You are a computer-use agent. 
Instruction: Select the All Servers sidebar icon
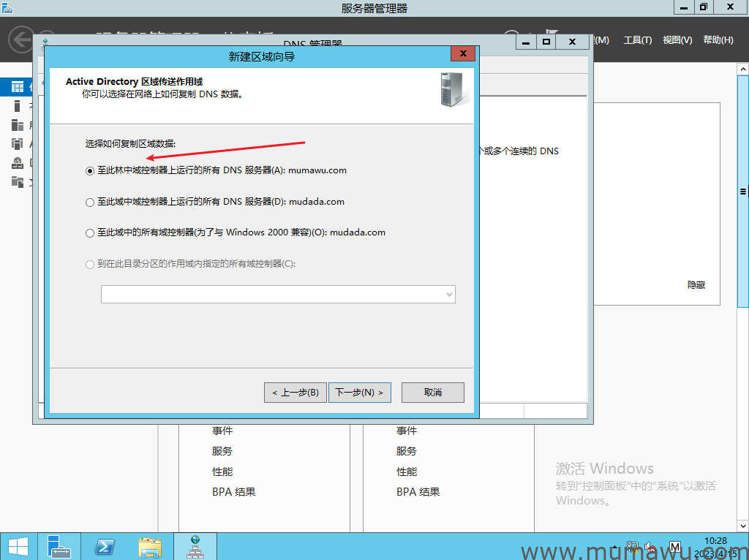pos(16,125)
